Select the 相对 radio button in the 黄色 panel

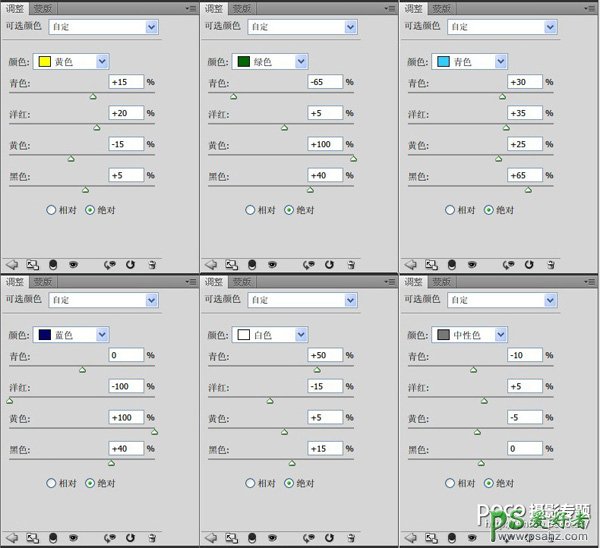click(51, 210)
